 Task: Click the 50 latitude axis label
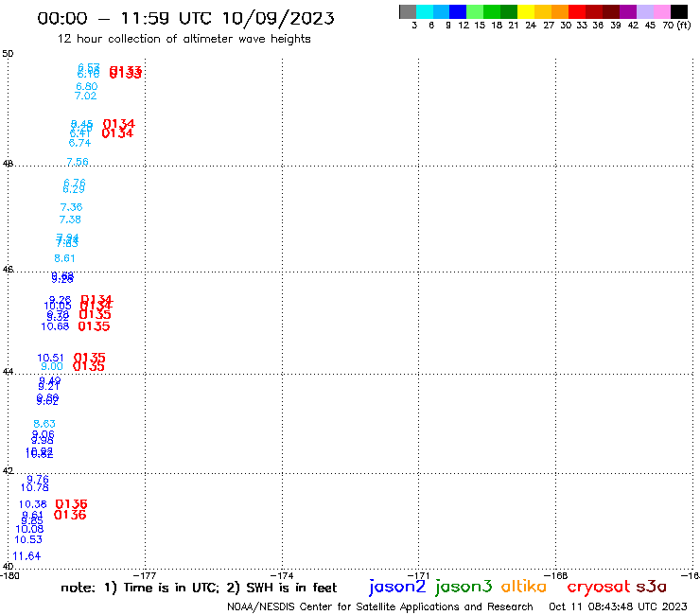click(8, 54)
